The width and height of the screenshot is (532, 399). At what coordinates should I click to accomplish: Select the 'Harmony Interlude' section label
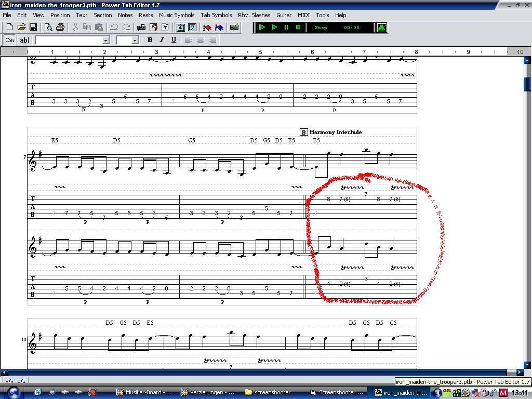point(335,132)
